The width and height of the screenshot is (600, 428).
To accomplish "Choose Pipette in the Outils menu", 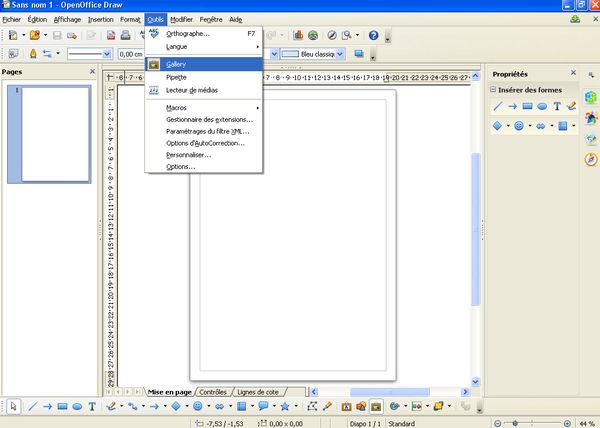I will click(x=204, y=77).
